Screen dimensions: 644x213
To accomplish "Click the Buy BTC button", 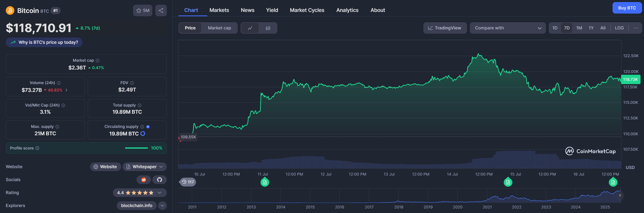I will click(x=627, y=8).
